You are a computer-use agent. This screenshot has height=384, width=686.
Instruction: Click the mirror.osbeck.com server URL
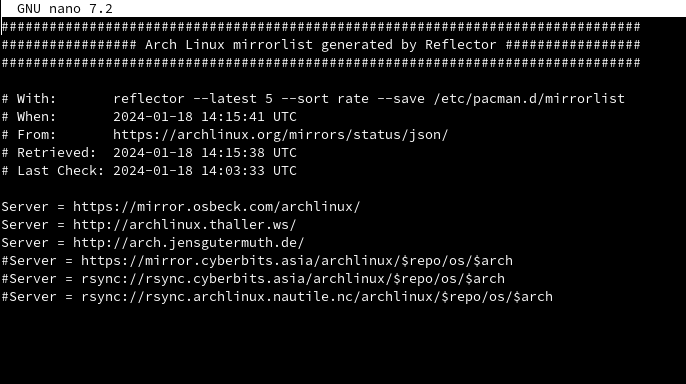(x=217, y=206)
